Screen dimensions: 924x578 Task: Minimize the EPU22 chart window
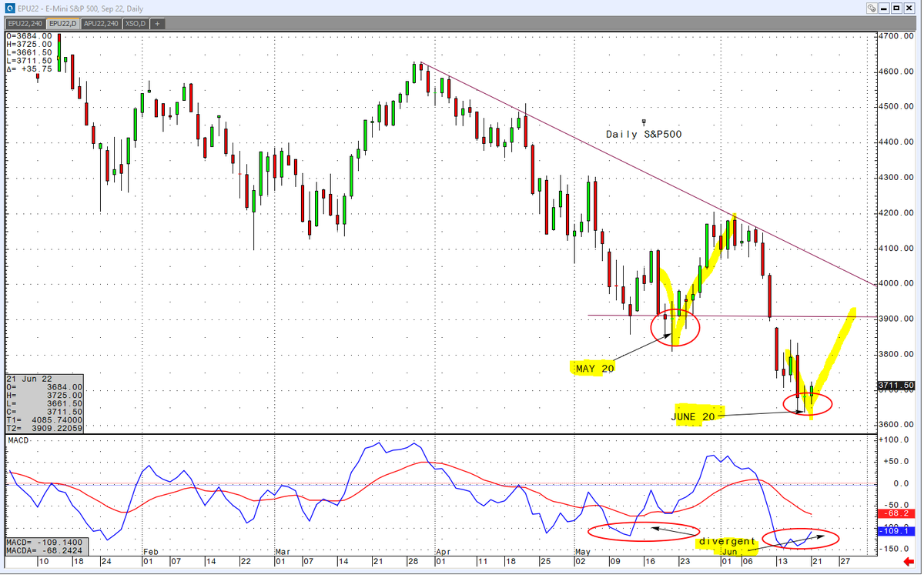click(x=885, y=8)
